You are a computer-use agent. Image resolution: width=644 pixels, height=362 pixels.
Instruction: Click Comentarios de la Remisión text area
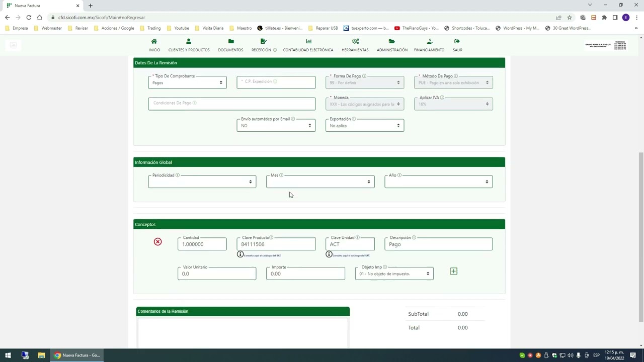point(243,333)
